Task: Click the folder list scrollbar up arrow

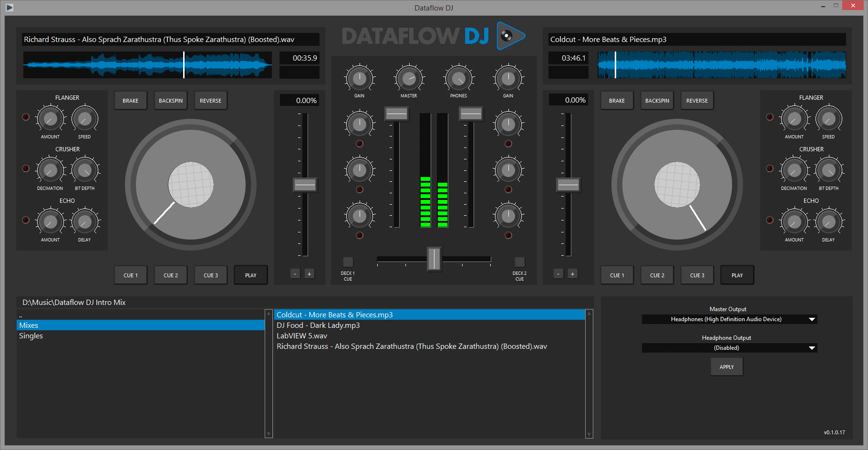Action: point(269,314)
